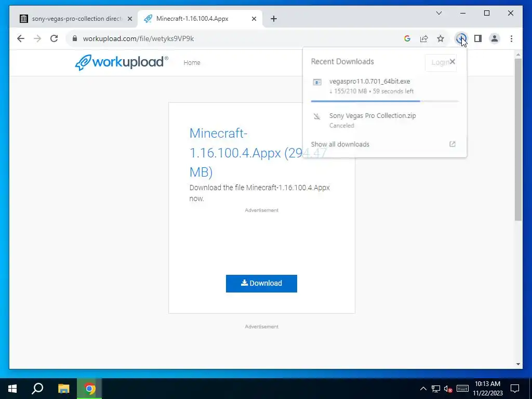This screenshot has width=532, height=399.
Task: Go back with the browser back arrow
Action: click(21, 38)
